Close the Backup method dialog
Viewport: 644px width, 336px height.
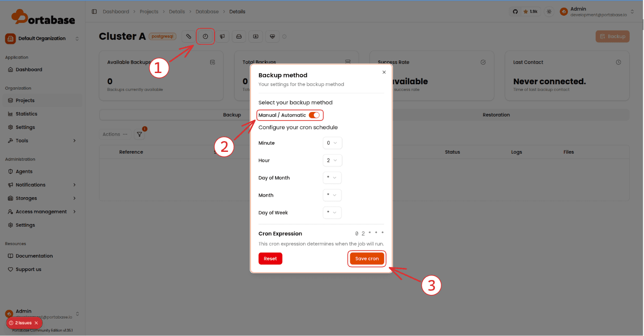(x=384, y=72)
